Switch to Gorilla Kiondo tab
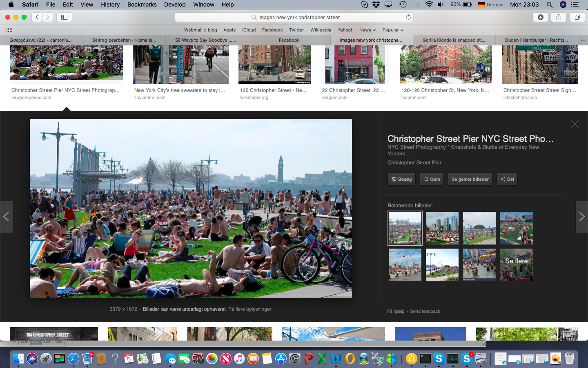Screen dimensions: 588x368 pos(454,40)
